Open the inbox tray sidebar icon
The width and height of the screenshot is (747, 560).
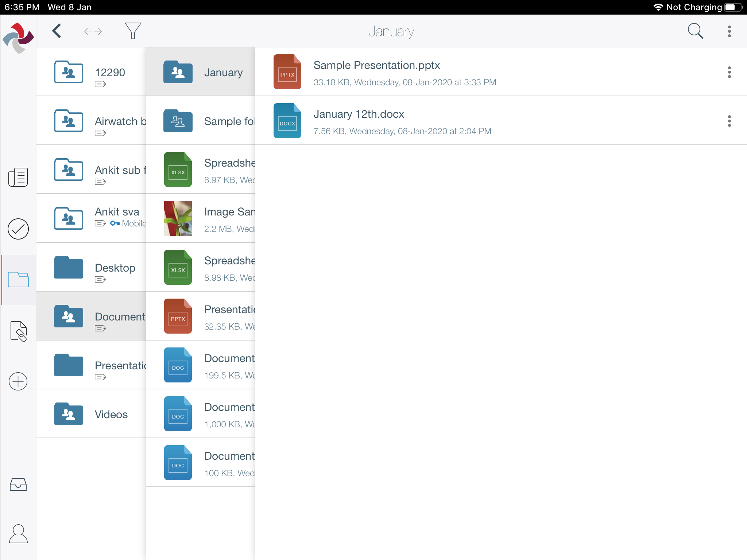[18, 484]
